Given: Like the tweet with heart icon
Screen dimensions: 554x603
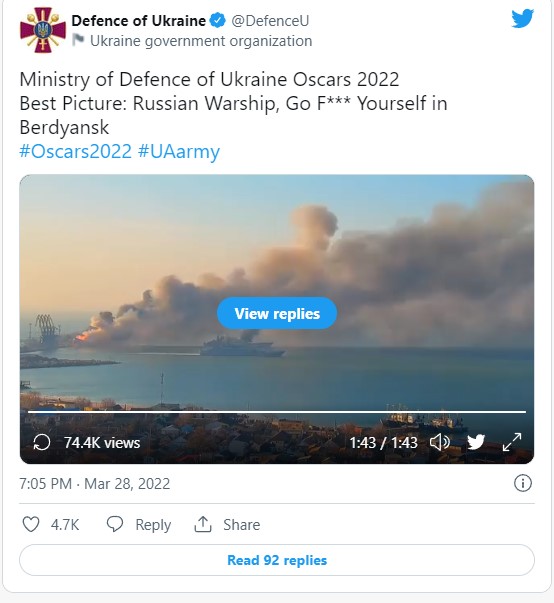Looking at the screenshot, I should (31, 524).
